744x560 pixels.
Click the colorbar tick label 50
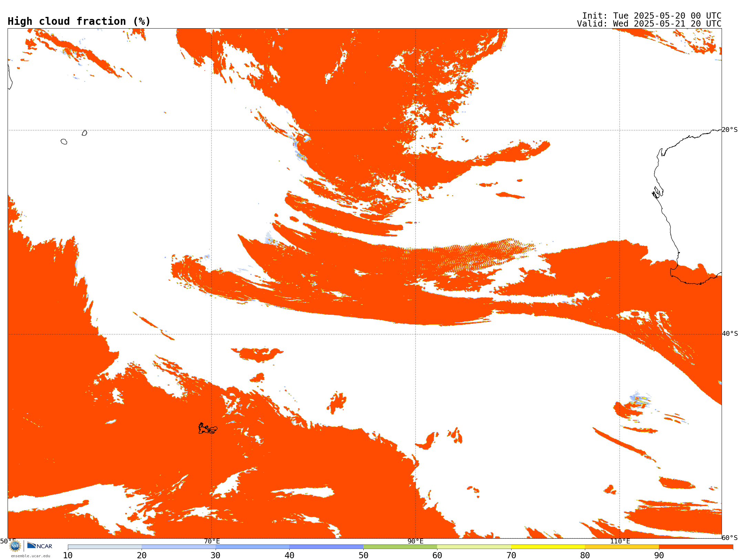pyautogui.click(x=363, y=556)
